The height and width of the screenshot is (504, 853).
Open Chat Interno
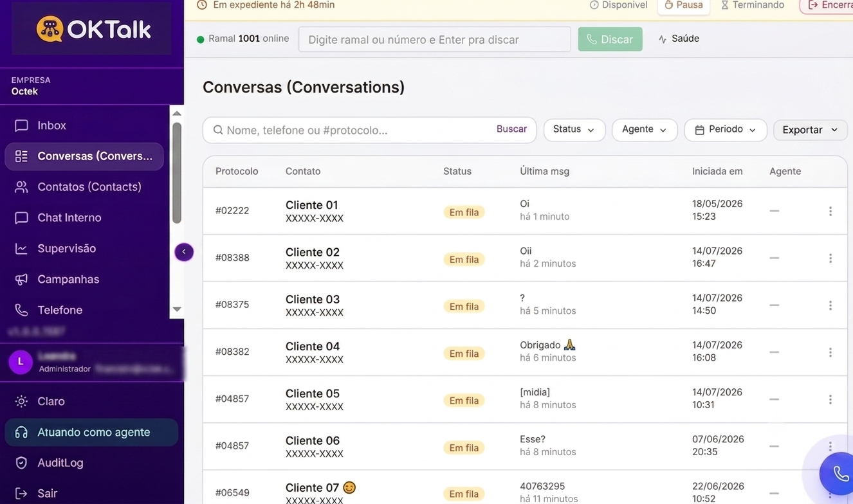coord(84,218)
